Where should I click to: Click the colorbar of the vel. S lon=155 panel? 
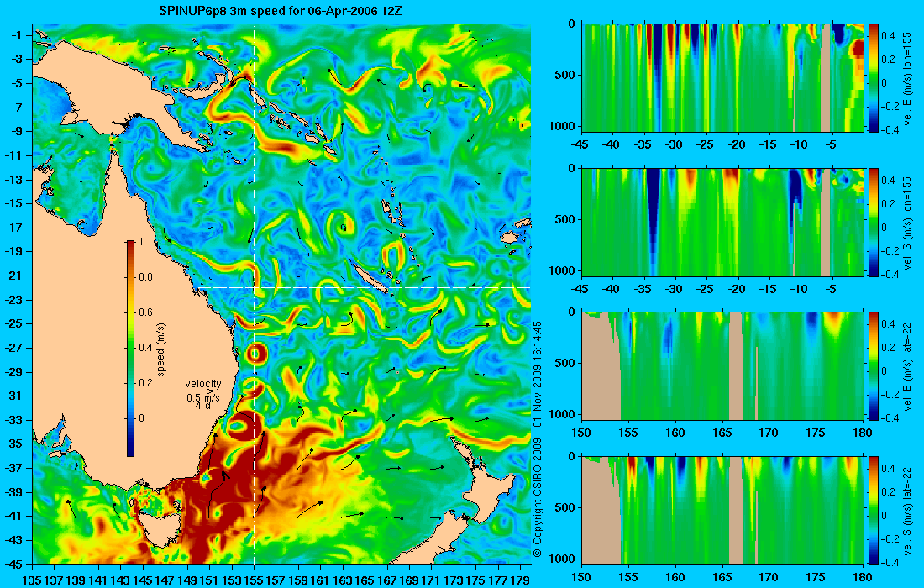tap(873, 222)
